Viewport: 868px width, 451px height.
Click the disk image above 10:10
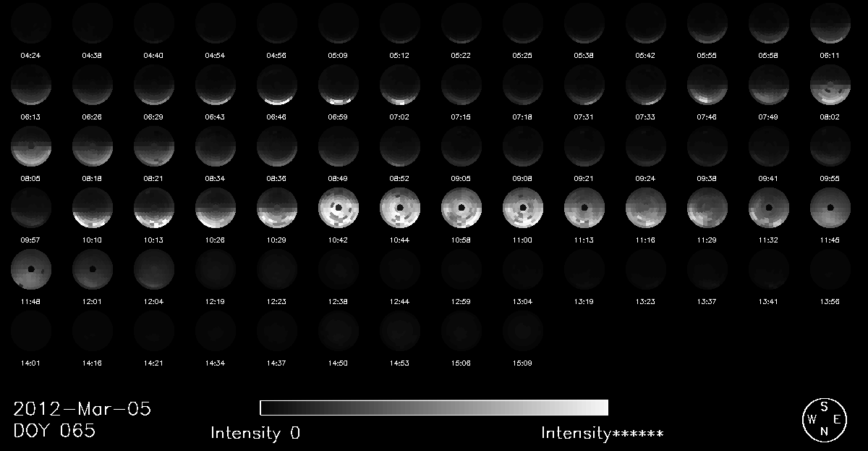tap(93, 208)
